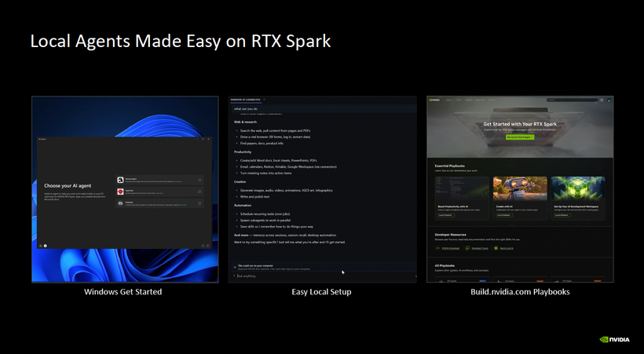Click the 'This could run on your computer' banner

click(x=323, y=268)
